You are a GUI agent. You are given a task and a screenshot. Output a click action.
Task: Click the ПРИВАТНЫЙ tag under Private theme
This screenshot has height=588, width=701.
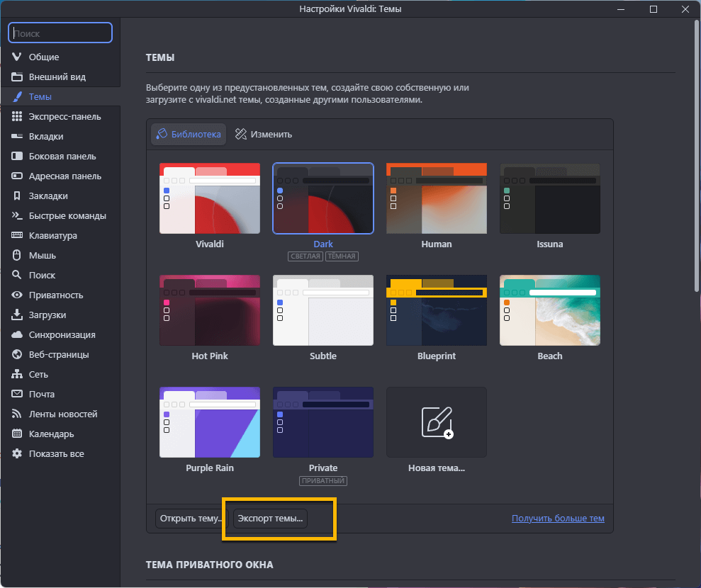point(323,481)
